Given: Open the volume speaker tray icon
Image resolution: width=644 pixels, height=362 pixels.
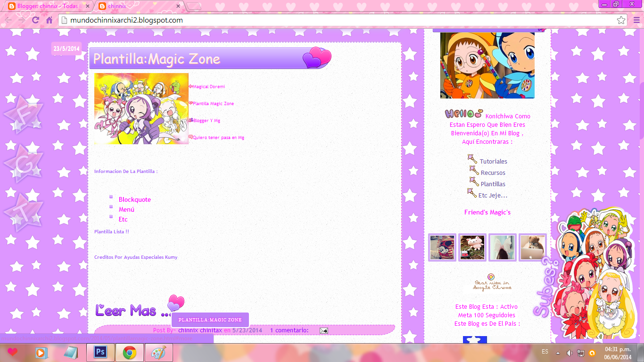Looking at the screenshot, I should 570,353.
